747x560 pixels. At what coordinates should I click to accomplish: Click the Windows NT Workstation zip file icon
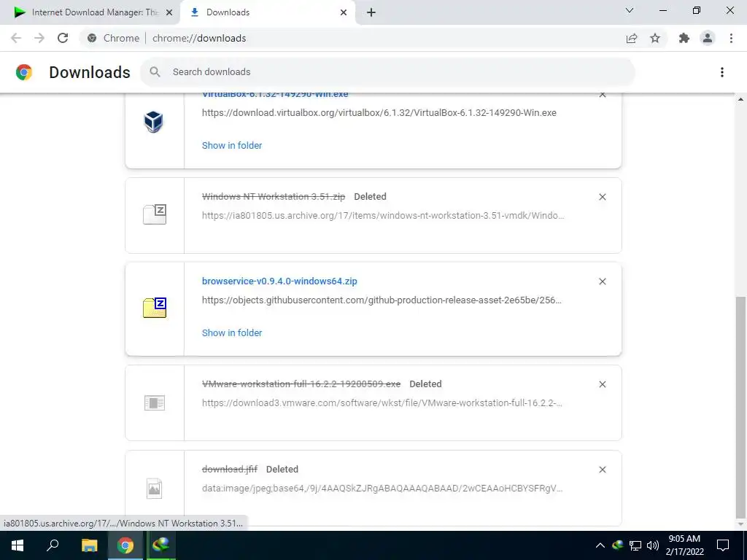(x=155, y=214)
